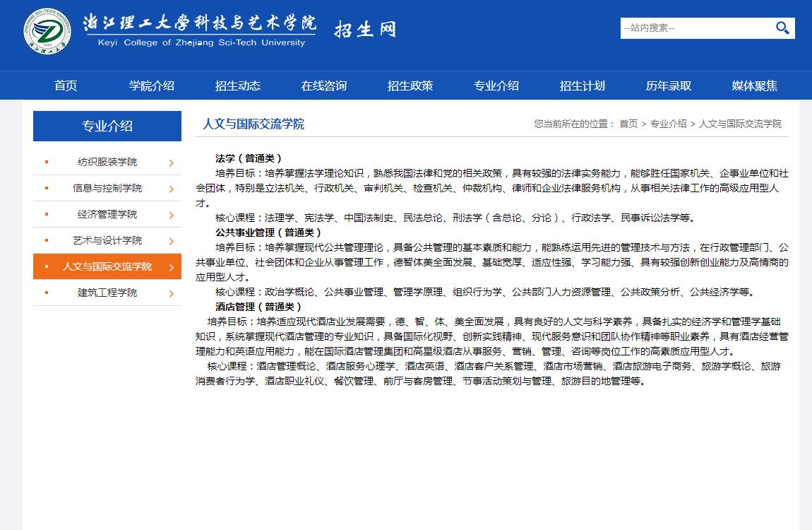Screen dimensions: 812x530
Task: Click the orange bullet beside 纺织服装学院
Action: (47, 162)
